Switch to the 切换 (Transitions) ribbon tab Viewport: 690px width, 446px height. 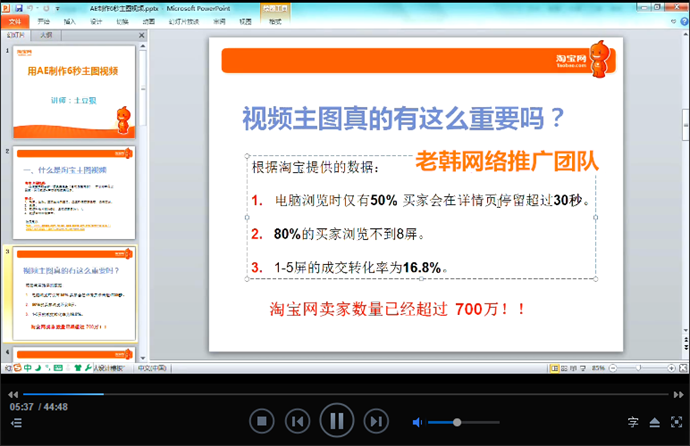click(x=122, y=21)
